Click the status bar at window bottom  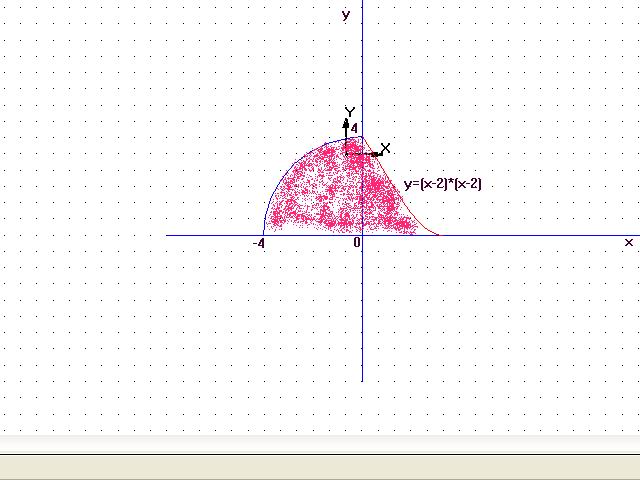tap(320, 467)
